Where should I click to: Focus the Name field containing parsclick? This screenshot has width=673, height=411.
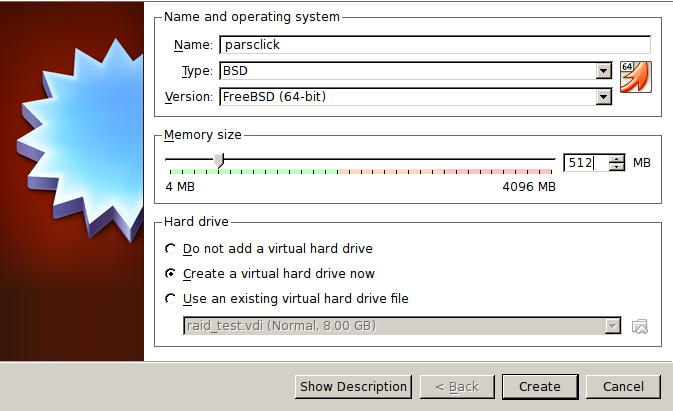[x=435, y=45]
